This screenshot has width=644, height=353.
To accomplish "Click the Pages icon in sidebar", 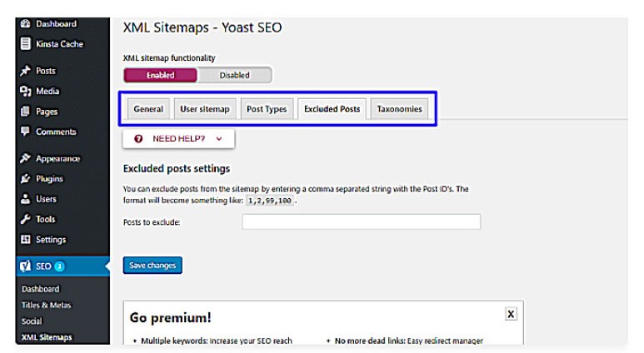I will pos(25,112).
